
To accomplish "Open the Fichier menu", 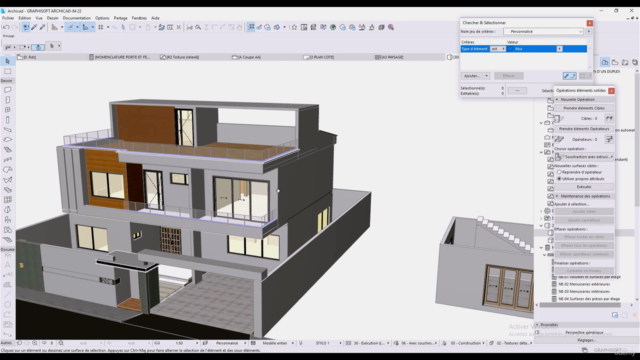I will click(8, 18).
